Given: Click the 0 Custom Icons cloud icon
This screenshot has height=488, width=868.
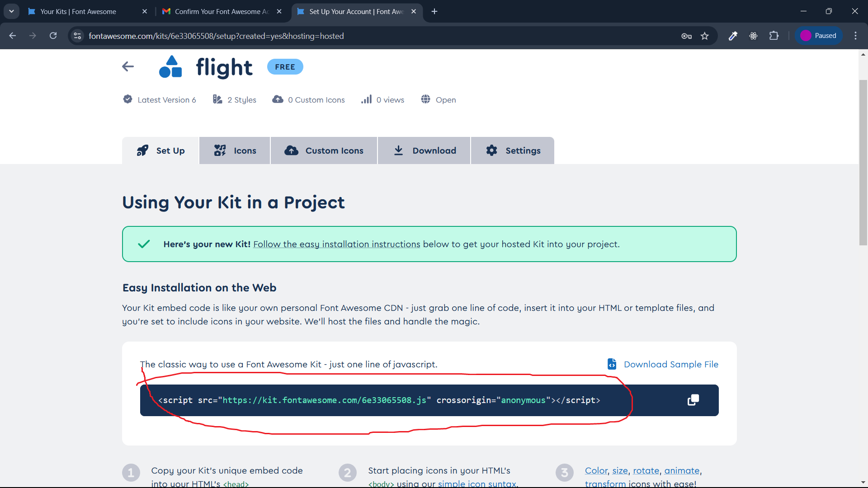Looking at the screenshot, I should click(278, 99).
